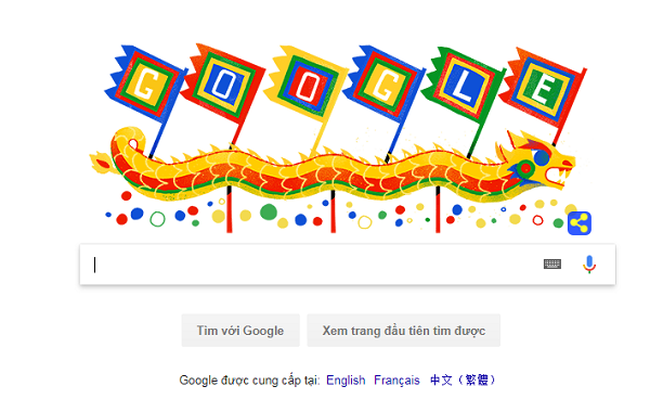Click the red flag with blue O
The image size is (650, 399).
pos(223,83)
